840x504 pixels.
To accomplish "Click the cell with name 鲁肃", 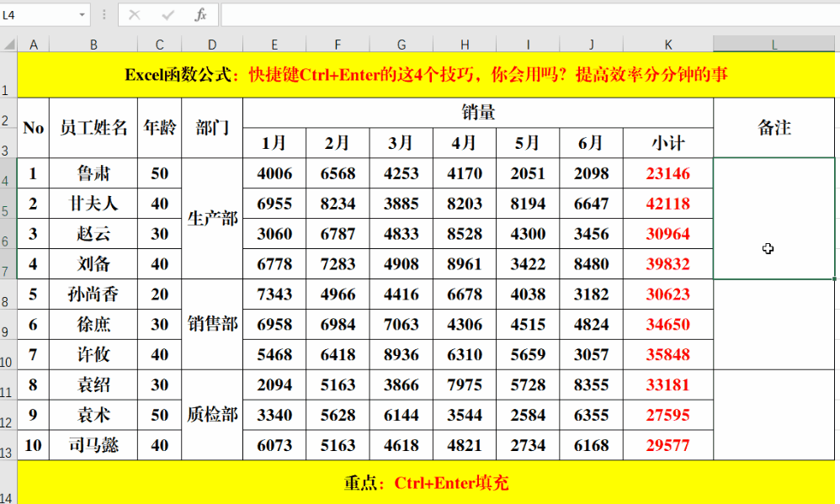I will tap(93, 173).
